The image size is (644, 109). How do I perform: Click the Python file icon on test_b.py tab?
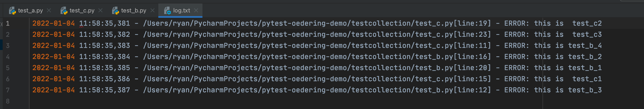click(x=115, y=11)
